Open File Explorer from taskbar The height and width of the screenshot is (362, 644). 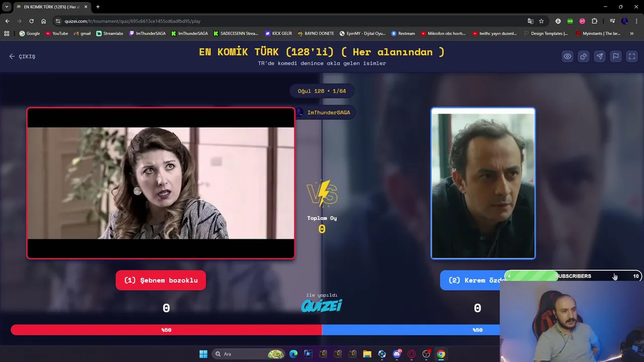click(x=367, y=354)
